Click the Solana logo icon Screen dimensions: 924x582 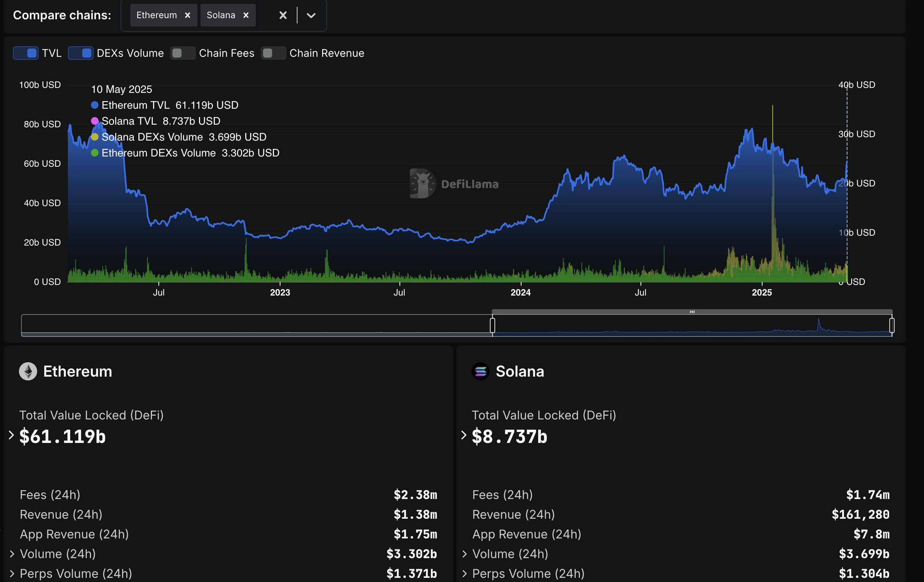pyautogui.click(x=481, y=371)
